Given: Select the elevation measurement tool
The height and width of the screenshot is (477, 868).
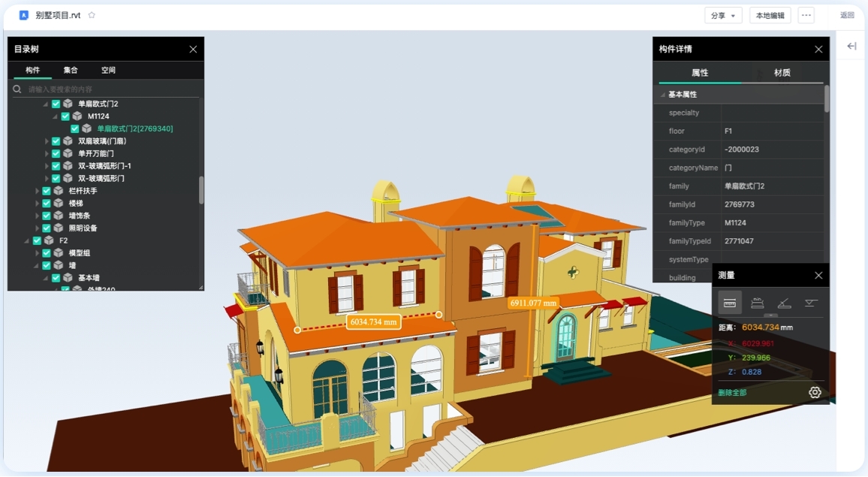Looking at the screenshot, I should tap(811, 303).
